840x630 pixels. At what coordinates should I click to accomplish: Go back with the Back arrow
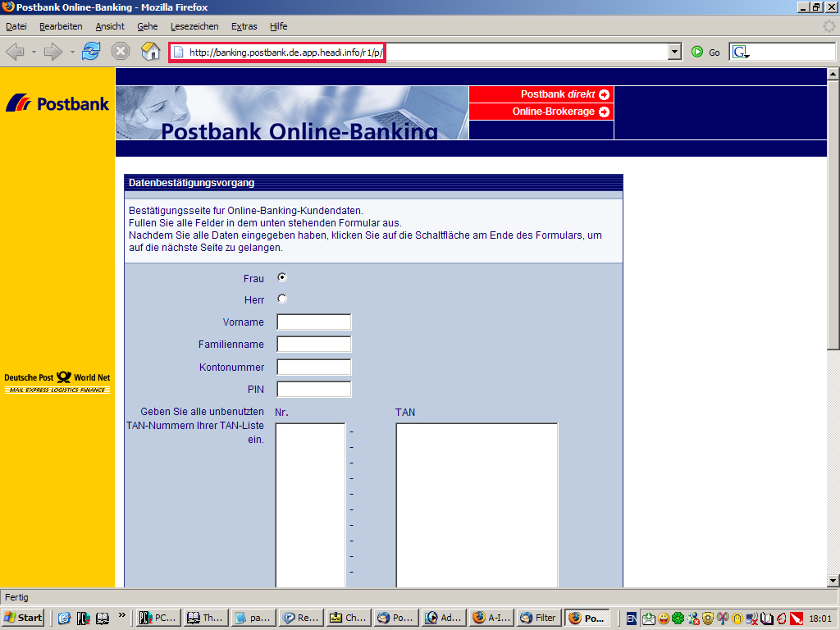click(x=15, y=52)
